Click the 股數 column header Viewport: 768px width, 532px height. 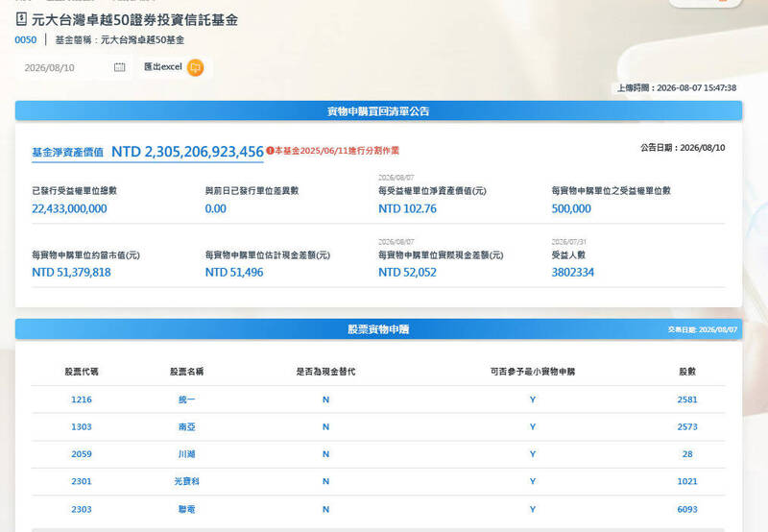click(687, 372)
